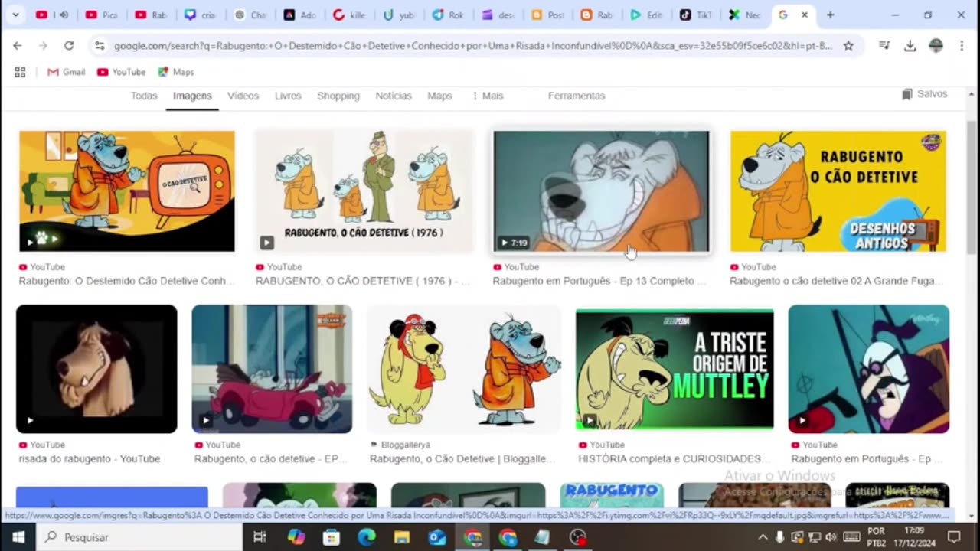Open the 17:09 clock and calendar

[x=913, y=537]
